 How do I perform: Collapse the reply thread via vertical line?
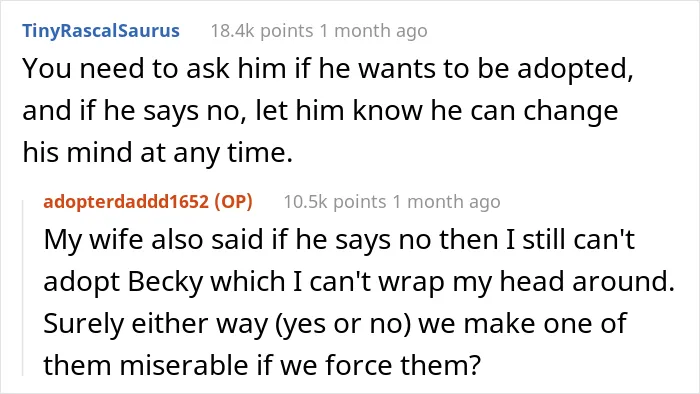(23, 288)
